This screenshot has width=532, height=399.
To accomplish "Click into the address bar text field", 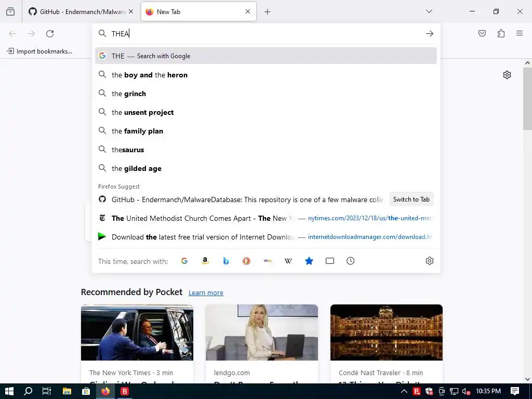I will (x=267, y=33).
